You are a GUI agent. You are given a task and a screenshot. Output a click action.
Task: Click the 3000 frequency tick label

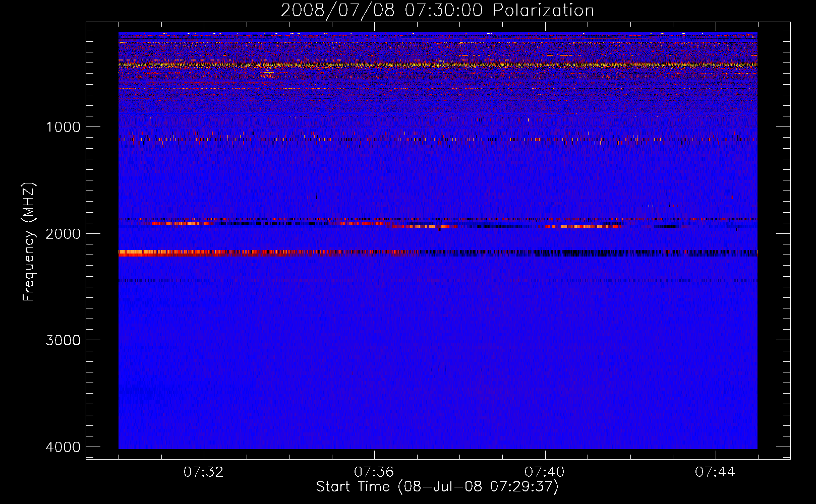pyautogui.click(x=63, y=340)
